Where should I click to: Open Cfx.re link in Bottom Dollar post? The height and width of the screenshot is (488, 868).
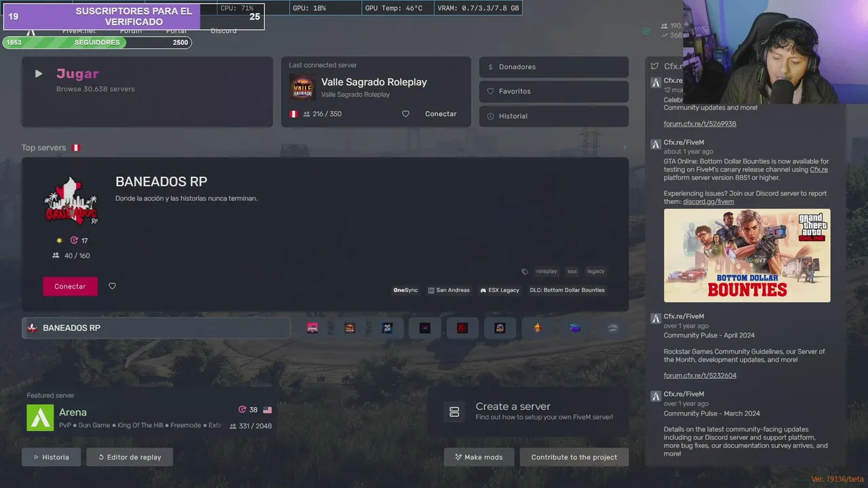coord(818,169)
